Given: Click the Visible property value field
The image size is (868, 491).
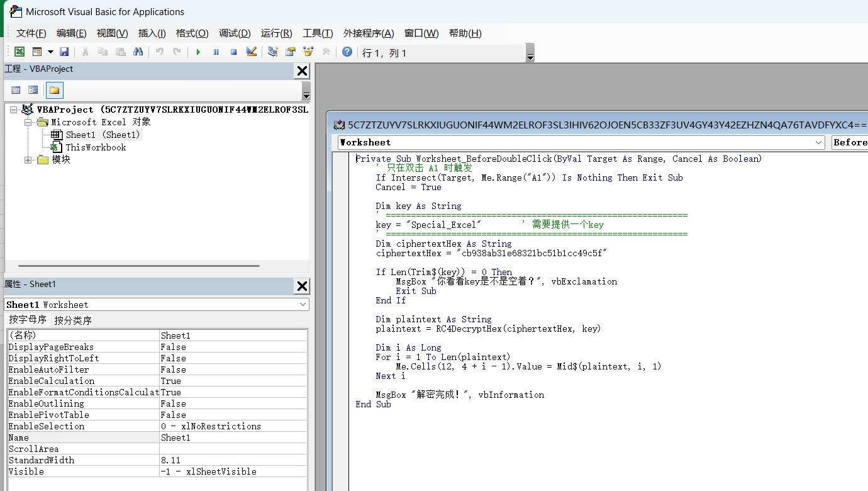Looking at the screenshot, I should coord(233,471).
